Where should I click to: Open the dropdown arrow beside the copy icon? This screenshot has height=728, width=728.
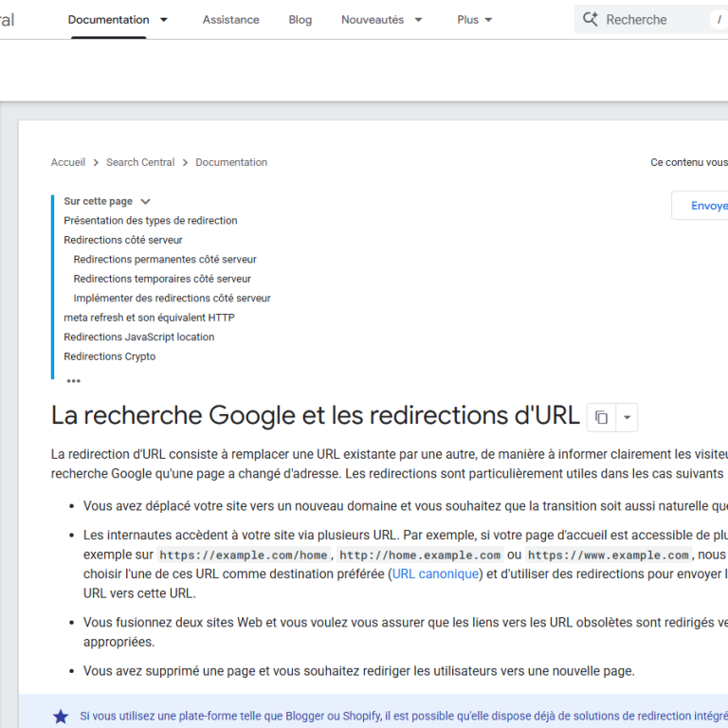pyautogui.click(x=627, y=417)
